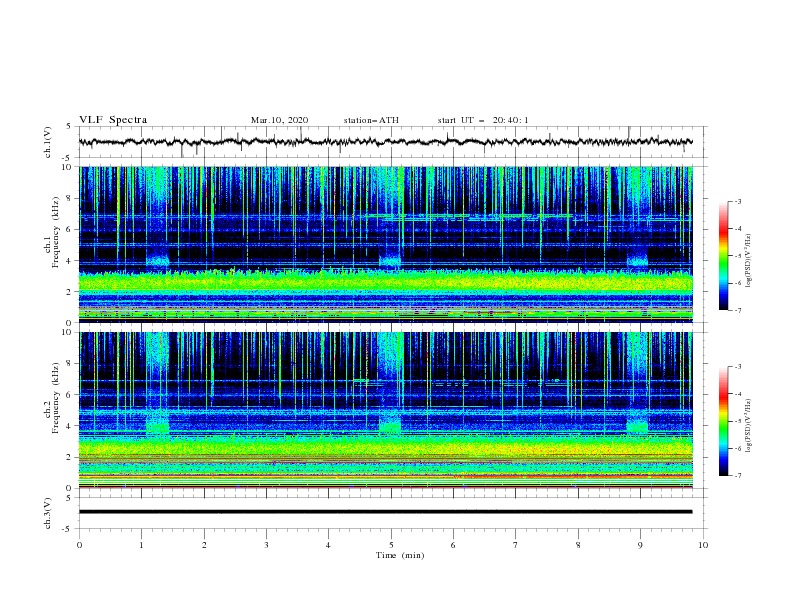Click the "-4" tick on ch.2 color bar

738,394
